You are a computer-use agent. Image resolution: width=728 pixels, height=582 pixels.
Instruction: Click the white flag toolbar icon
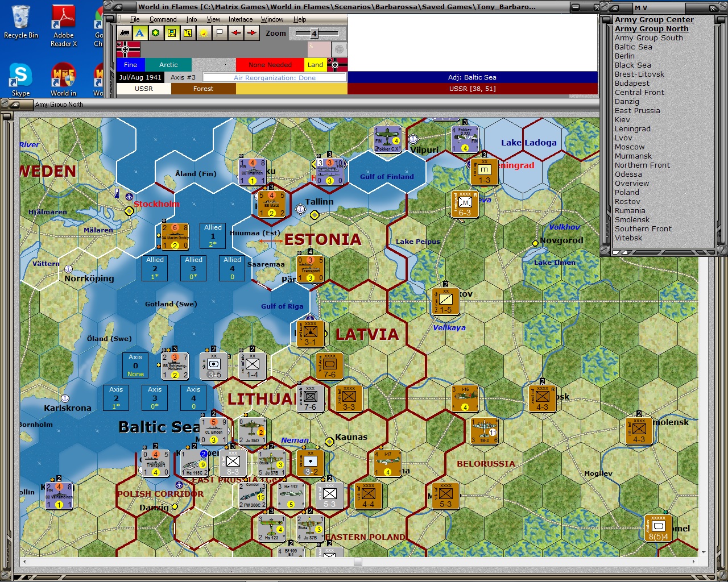pyautogui.click(x=220, y=33)
